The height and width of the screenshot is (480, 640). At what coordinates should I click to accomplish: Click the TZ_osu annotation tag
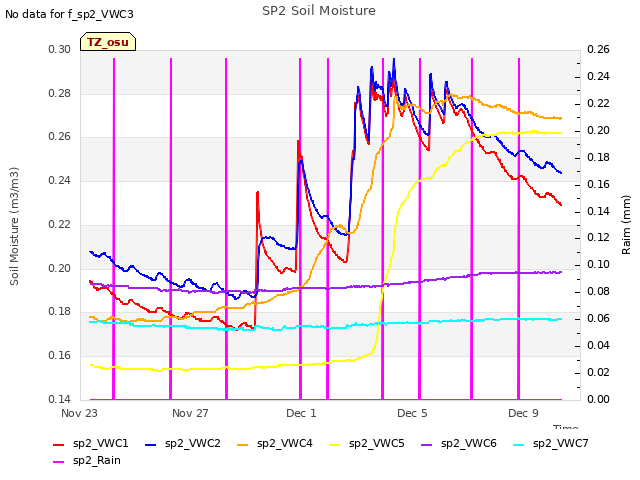[x=108, y=42]
